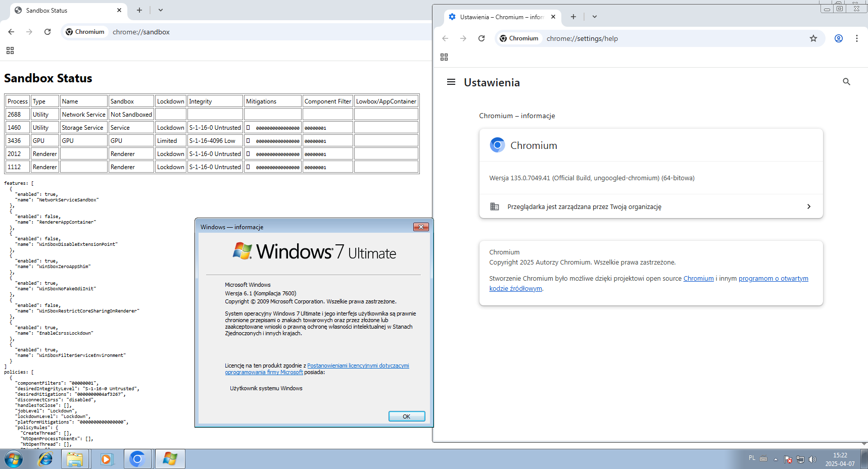Go forward in the settings window

[463, 38]
